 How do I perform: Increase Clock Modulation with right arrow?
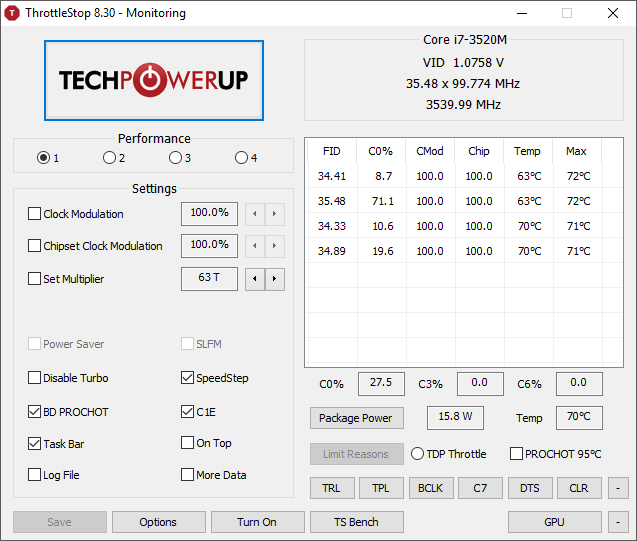(275, 214)
